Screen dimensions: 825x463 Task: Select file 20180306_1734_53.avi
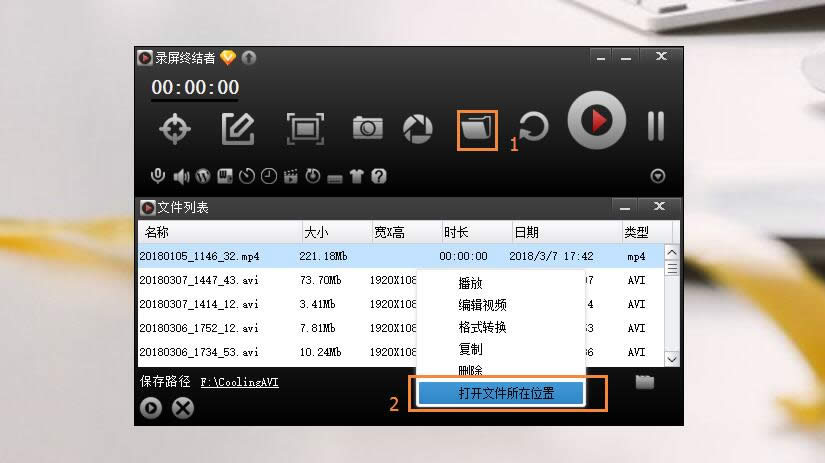click(x=199, y=352)
